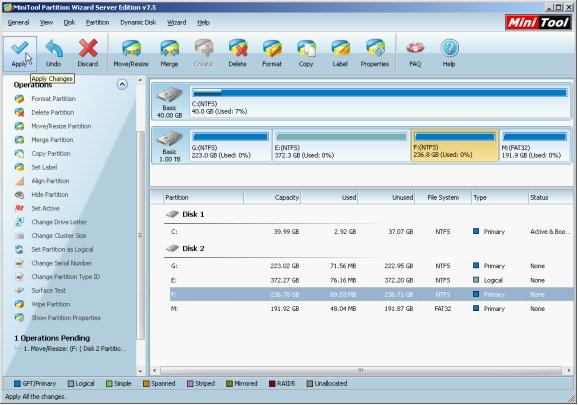The width and height of the screenshot is (578, 405).
Task: Open the Partition menu
Action: coord(97,22)
